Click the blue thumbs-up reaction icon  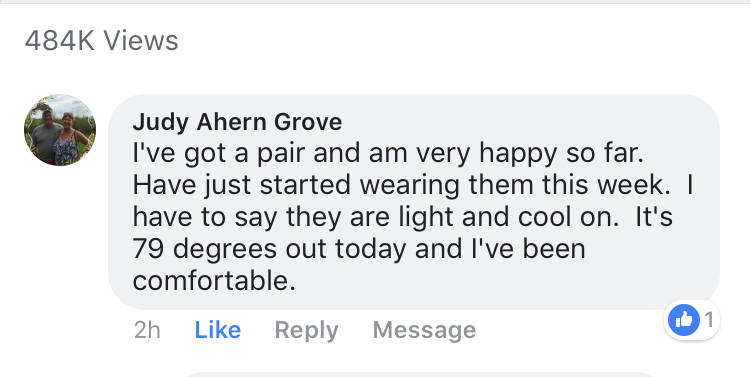click(684, 320)
